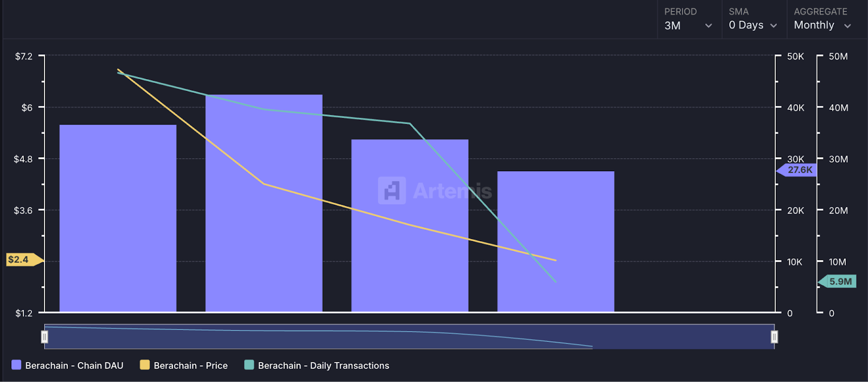Toggle Berachain - Daily Transactions legend series
The image size is (868, 382).
click(317, 365)
